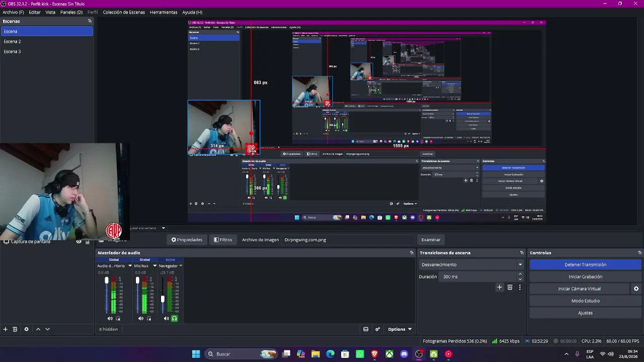Click the Navegador volume fader
This screenshot has width=644, height=362.
163,299
